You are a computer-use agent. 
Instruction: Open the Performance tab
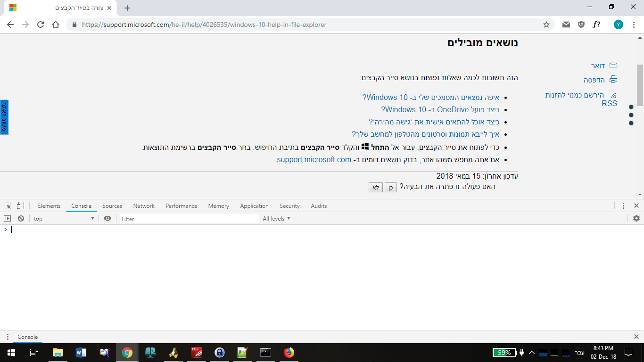coord(182,206)
